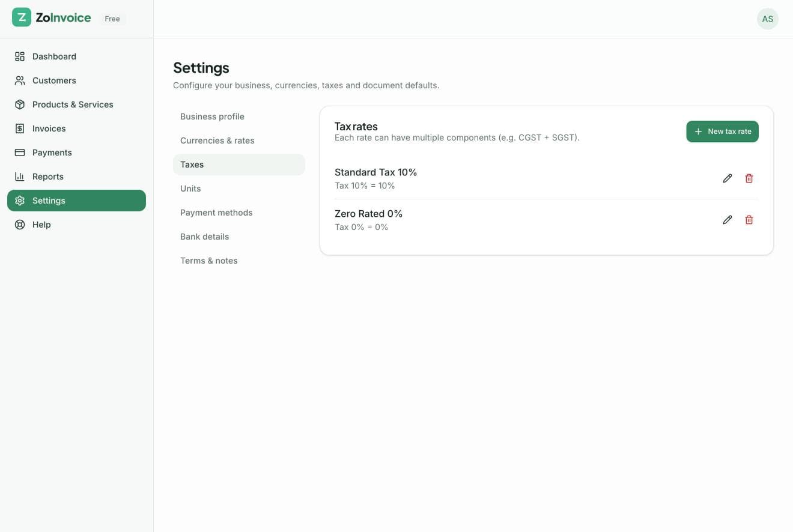Screen dimensions: 793x532
Task: Click the "Settings" page heading
Action: tap(201, 68)
